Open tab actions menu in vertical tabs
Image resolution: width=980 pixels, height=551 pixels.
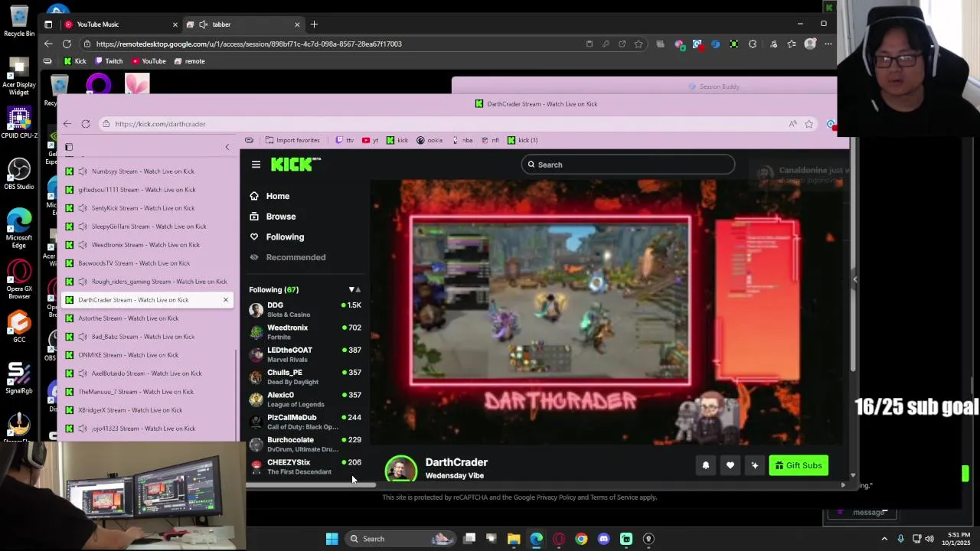pos(69,147)
